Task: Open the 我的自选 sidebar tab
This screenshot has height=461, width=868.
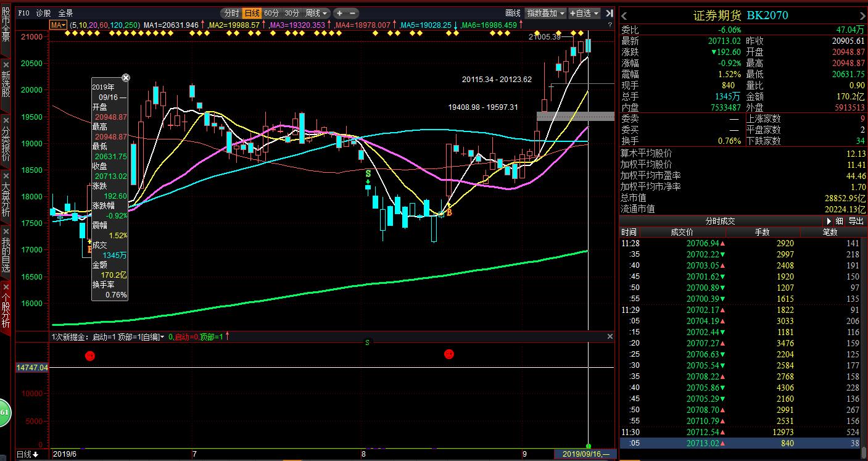Action: (6, 255)
